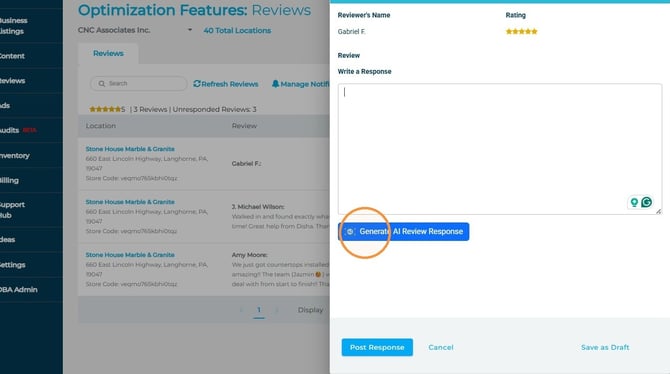Click reviewer name Gabriel F. in panel
This screenshot has width=670, height=374.
(351, 32)
